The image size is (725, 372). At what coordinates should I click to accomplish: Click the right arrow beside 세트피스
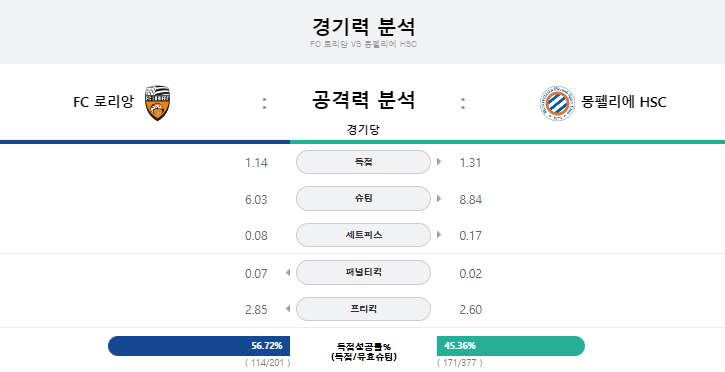coord(439,235)
